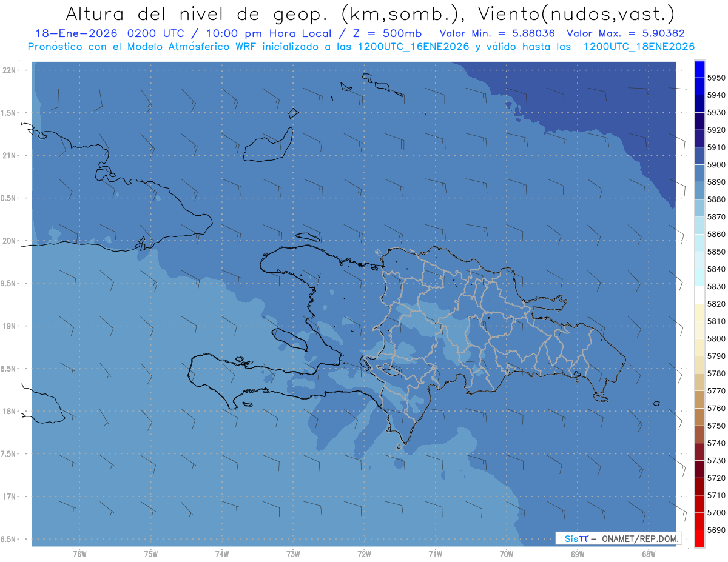This screenshot has width=728, height=562.
Task: Click the longitude label 68W
Action: tap(649, 554)
